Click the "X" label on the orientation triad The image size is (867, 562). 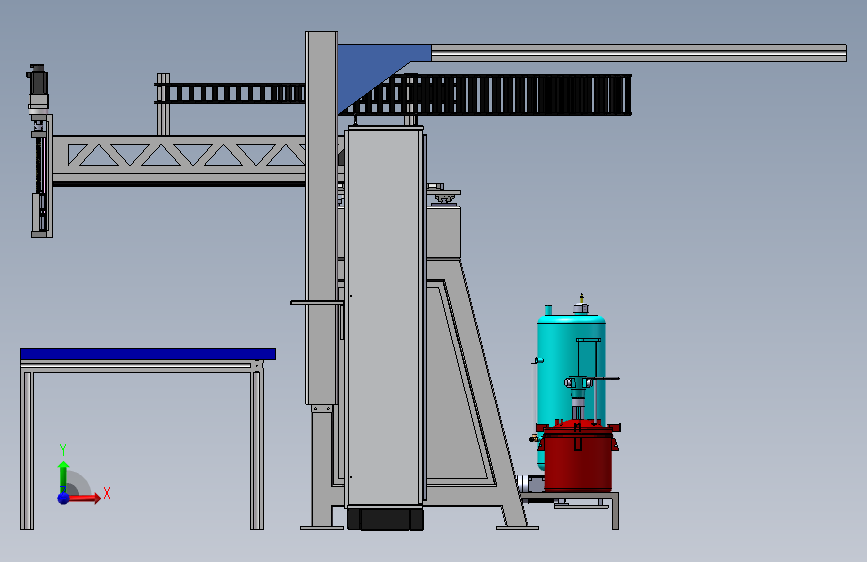[107, 493]
